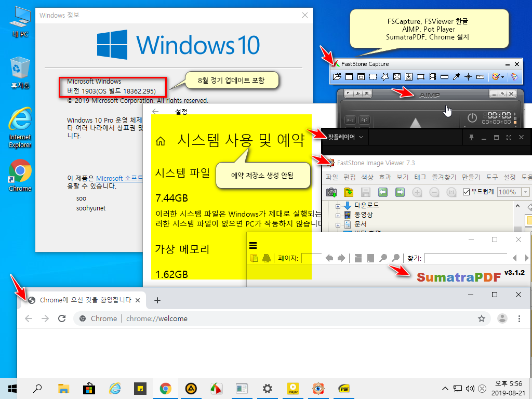This screenshot has width=532, height=399.
Task: Open 효과 menu in FastStone Image Viewer
Action: [x=385, y=177]
